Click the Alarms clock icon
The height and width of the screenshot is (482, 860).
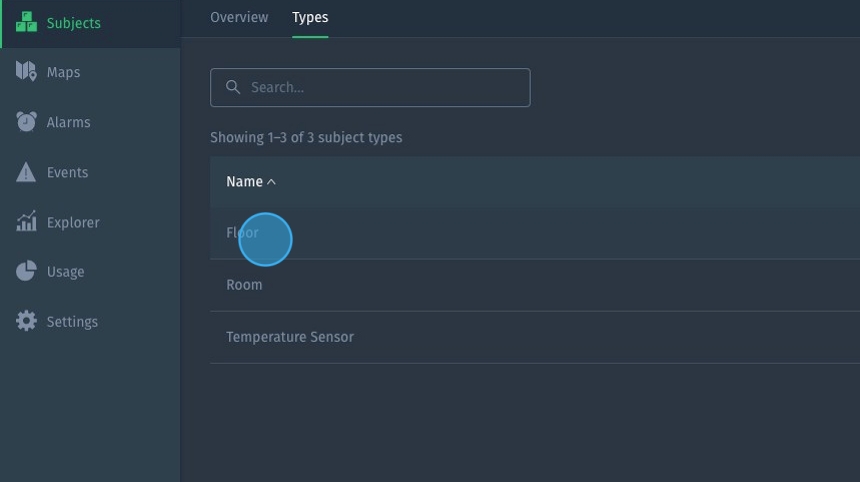tap(26, 122)
